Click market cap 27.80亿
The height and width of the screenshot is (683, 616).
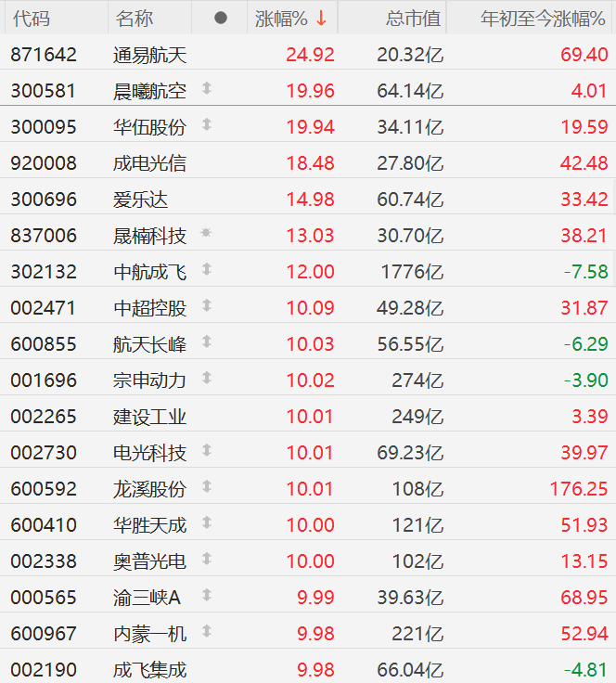410,163
